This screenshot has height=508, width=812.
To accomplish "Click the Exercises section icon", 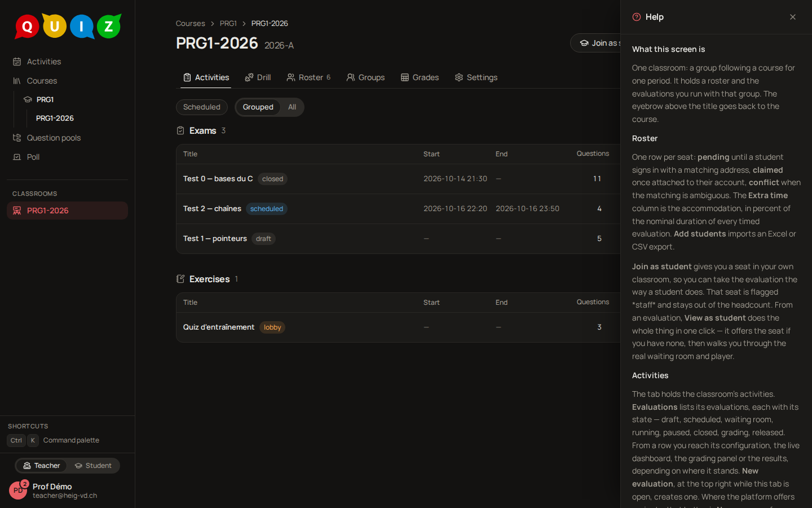I will (180, 279).
